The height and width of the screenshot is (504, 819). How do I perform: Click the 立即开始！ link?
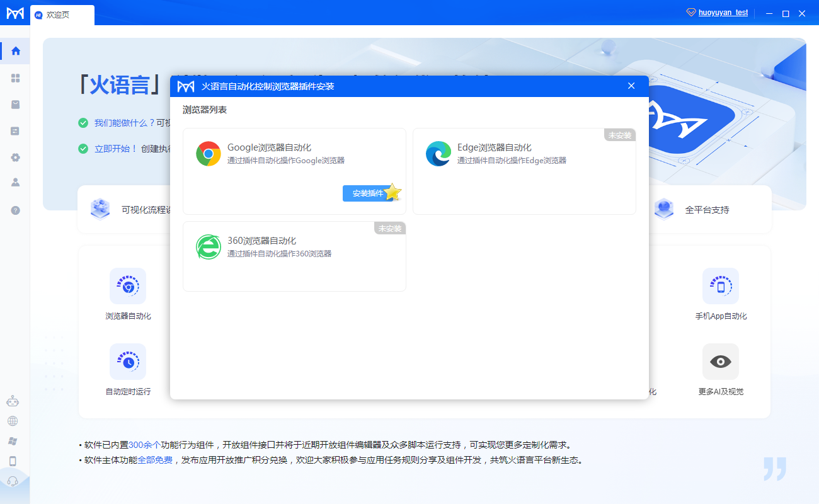[x=116, y=149]
